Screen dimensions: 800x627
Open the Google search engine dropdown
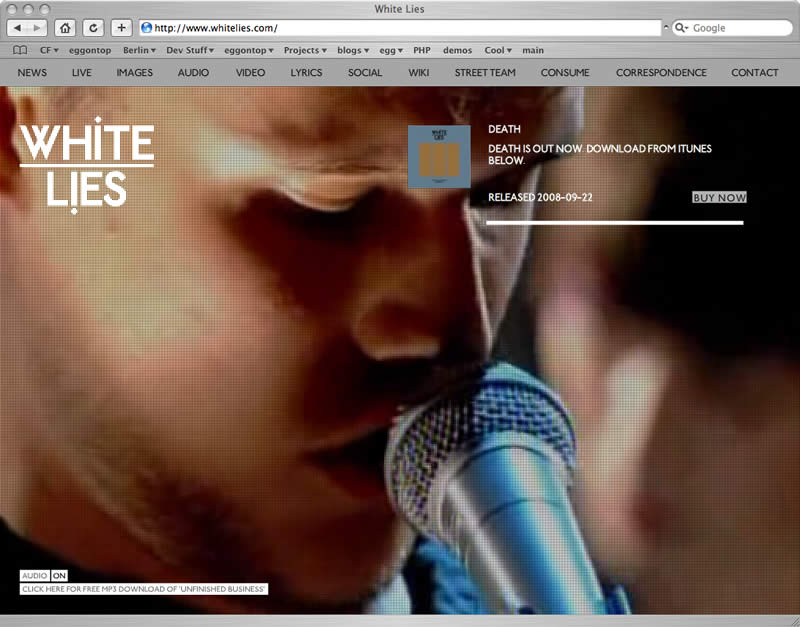coord(682,28)
